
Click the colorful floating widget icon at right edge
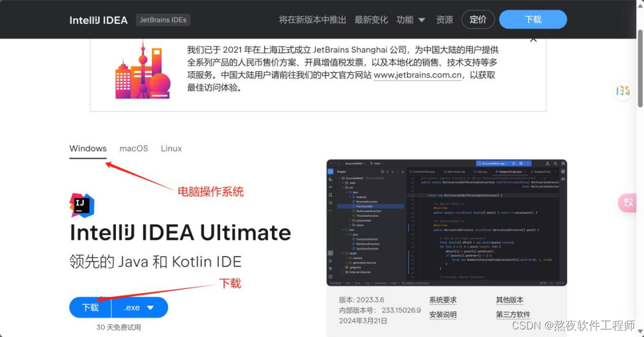click(x=623, y=90)
